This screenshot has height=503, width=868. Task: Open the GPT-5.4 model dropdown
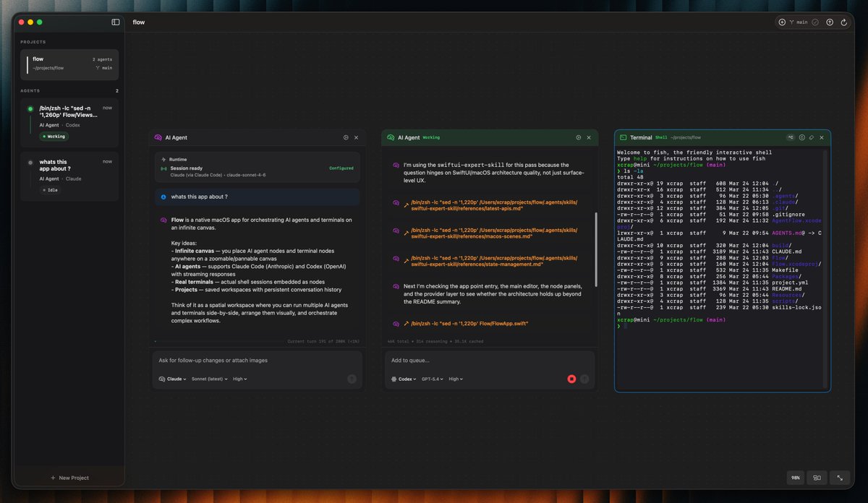tap(433, 379)
